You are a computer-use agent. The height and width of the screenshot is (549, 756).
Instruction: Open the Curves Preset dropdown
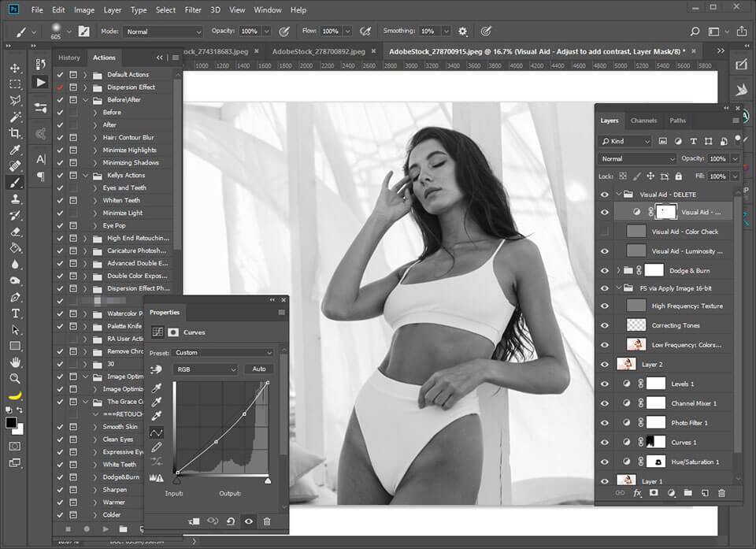click(222, 353)
